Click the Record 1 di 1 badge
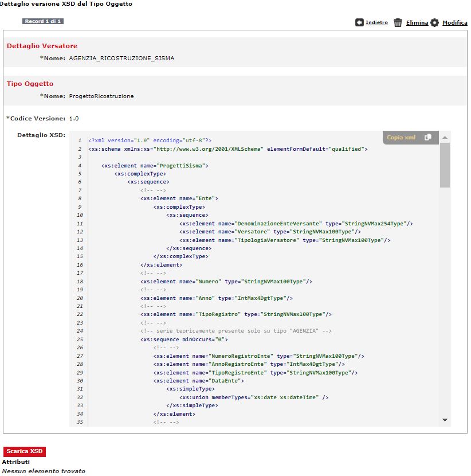Image resolution: width=471 pixels, height=476 pixels. pyautogui.click(x=43, y=21)
